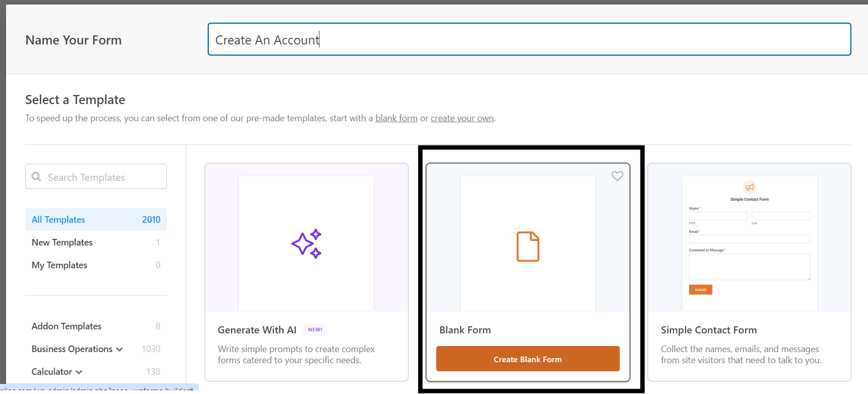The image size is (868, 394).
Task: Select the All Templates category
Action: pos(96,220)
